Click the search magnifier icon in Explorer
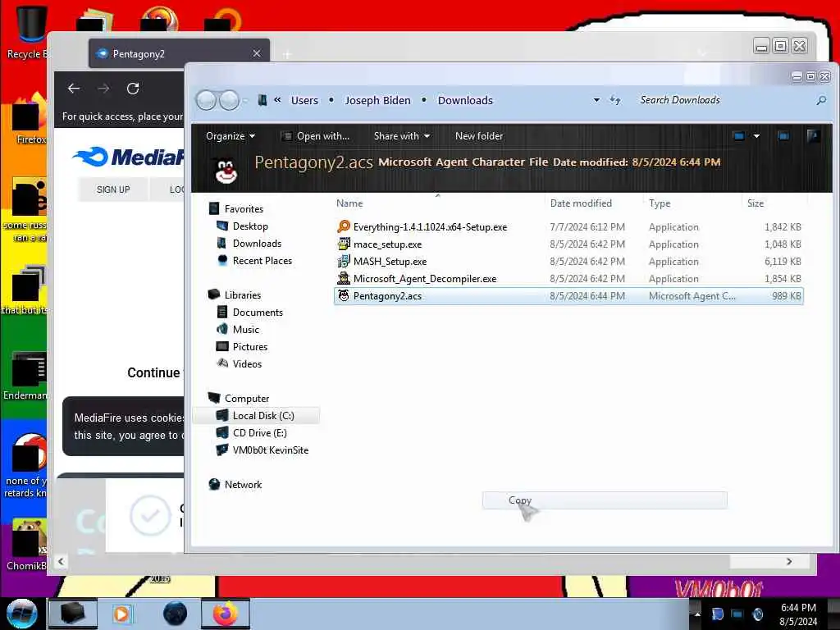This screenshot has width=840, height=630. (x=820, y=100)
